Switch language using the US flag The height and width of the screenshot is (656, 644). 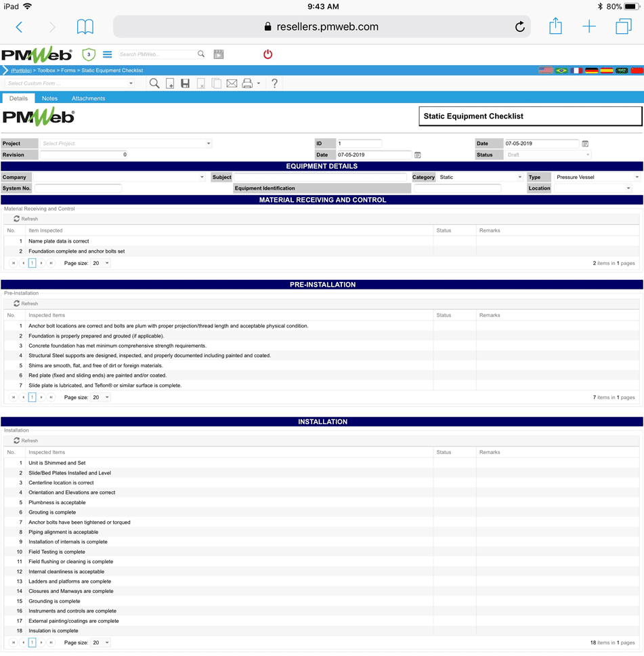point(545,70)
